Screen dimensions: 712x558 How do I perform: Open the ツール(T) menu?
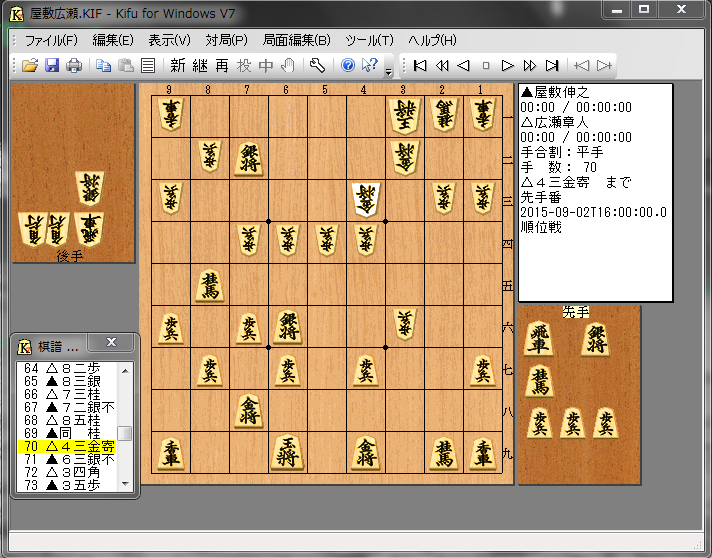(x=369, y=40)
